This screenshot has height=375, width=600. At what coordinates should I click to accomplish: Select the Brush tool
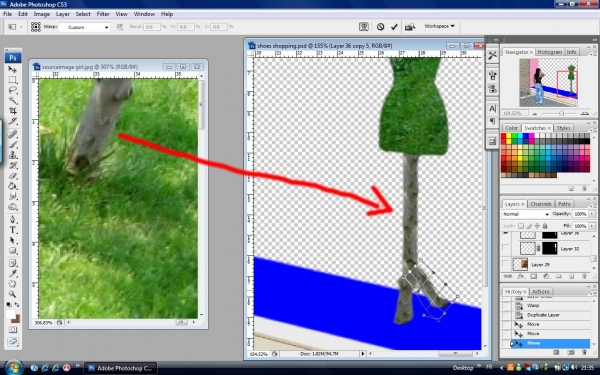(13, 145)
